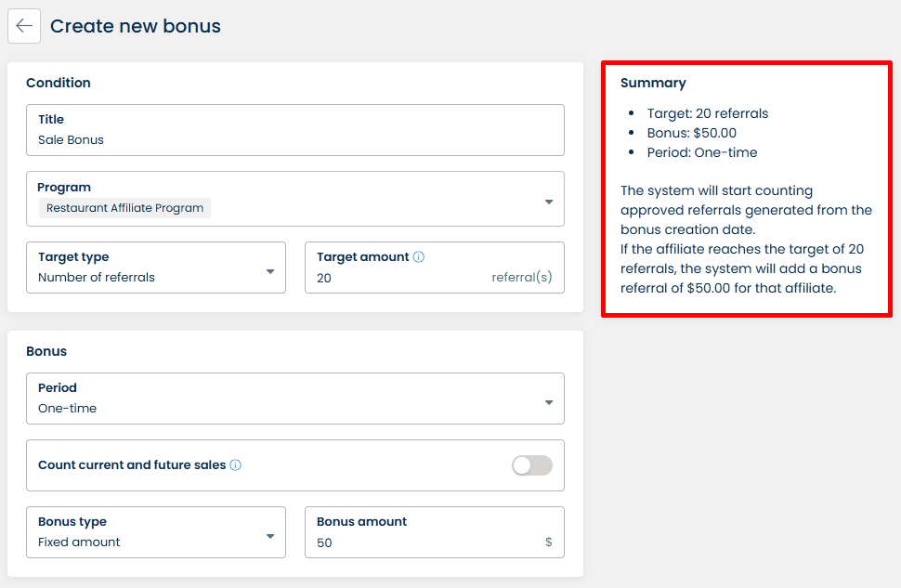This screenshot has width=901, height=588.
Task: Enable Count current and future sales switch
Action: 532,465
